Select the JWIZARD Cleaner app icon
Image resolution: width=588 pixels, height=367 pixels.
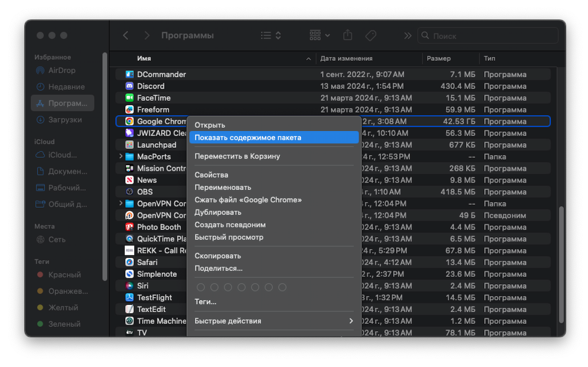(x=129, y=133)
